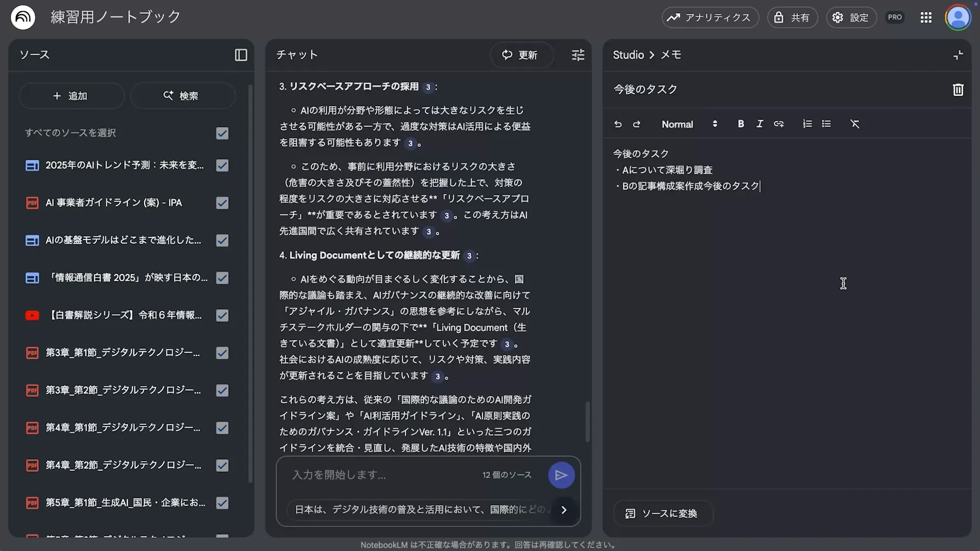
Task: Redo the edit in the memo editor
Action: 636,124
